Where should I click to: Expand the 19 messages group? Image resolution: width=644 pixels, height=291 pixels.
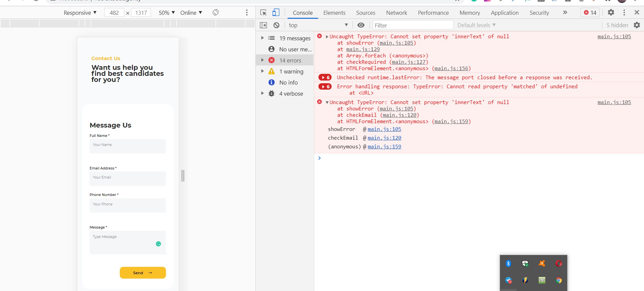click(x=262, y=38)
